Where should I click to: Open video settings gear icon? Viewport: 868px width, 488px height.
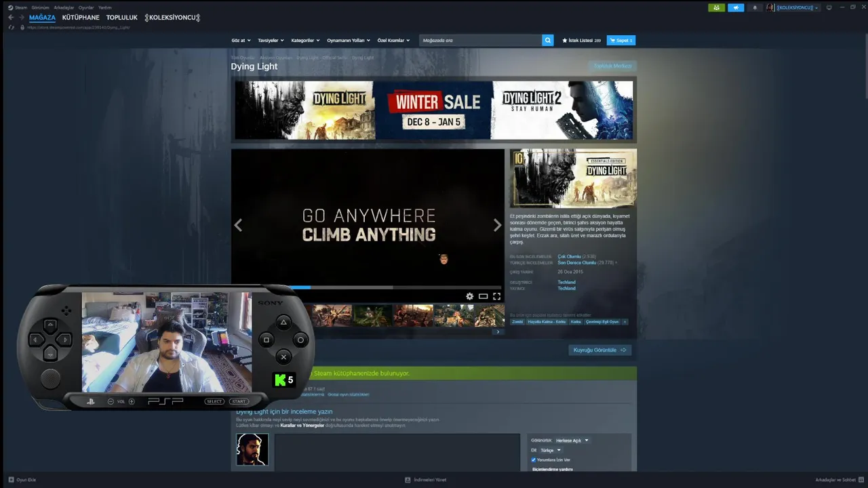click(x=469, y=296)
